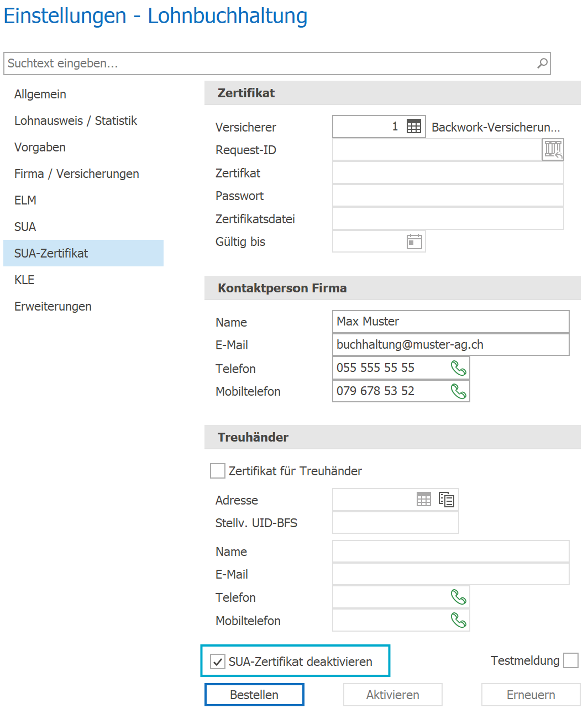Click phone icon in Kontaktperson Telefon field
The image size is (588, 714).
(x=459, y=368)
